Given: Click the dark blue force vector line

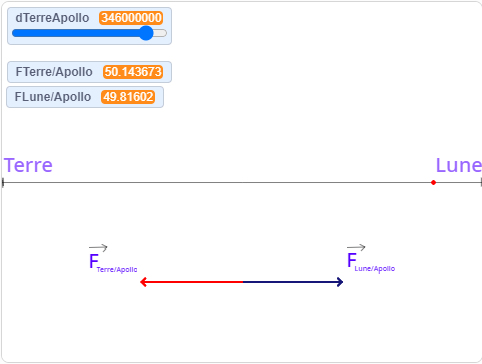Looking at the screenshot, I should pyautogui.click(x=293, y=282).
